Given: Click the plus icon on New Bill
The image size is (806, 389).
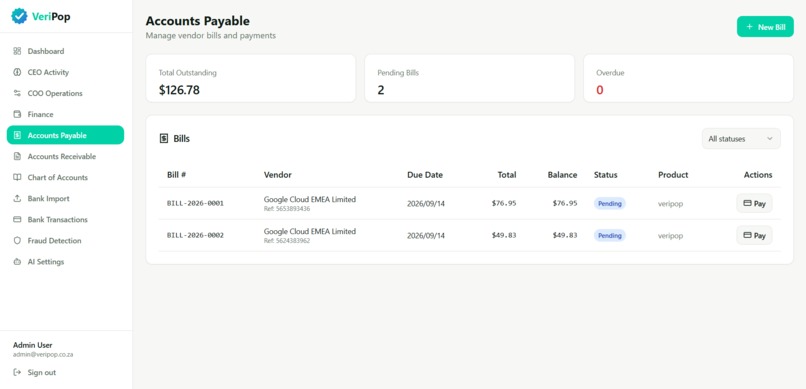Looking at the screenshot, I should click(x=749, y=27).
